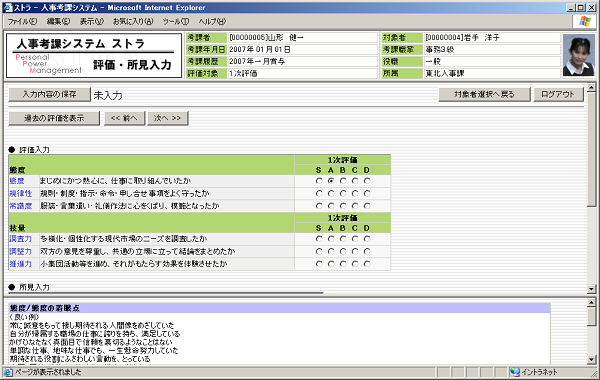Click the intranet zone globe icon
This screenshot has height=380, width=600.
[515, 372]
